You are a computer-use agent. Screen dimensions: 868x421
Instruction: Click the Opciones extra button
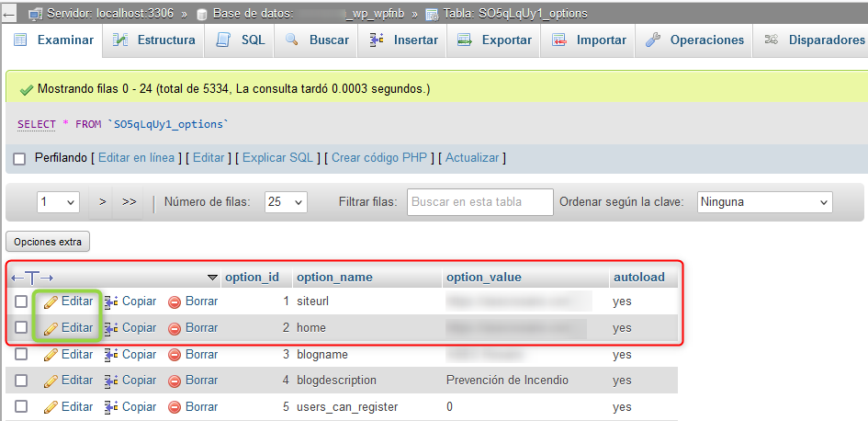tap(48, 243)
